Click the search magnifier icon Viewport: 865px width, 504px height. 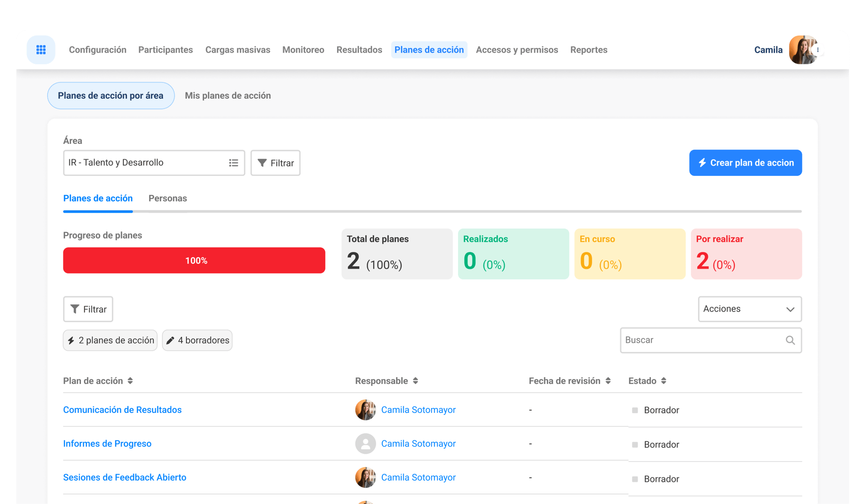(x=790, y=340)
